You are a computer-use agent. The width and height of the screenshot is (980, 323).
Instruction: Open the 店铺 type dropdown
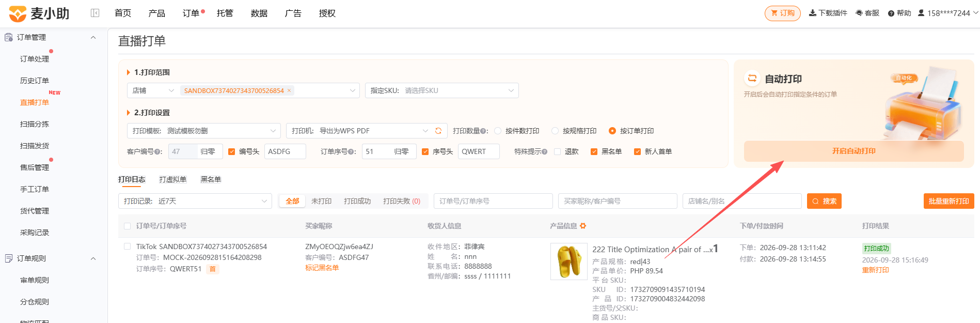pyautogui.click(x=153, y=90)
